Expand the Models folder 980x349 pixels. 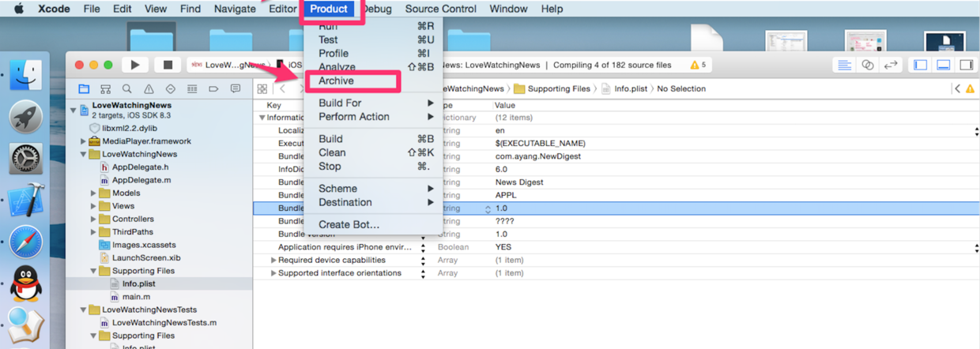coord(93,193)
